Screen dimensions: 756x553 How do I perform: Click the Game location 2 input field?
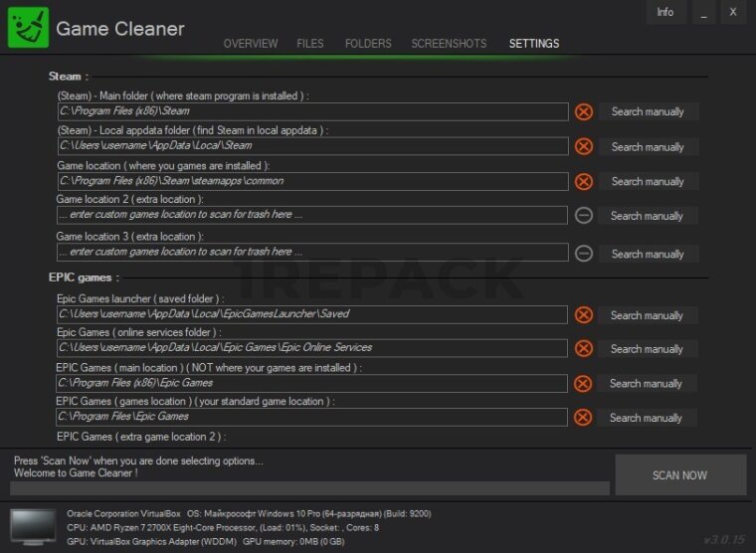[x=312, y=215]
